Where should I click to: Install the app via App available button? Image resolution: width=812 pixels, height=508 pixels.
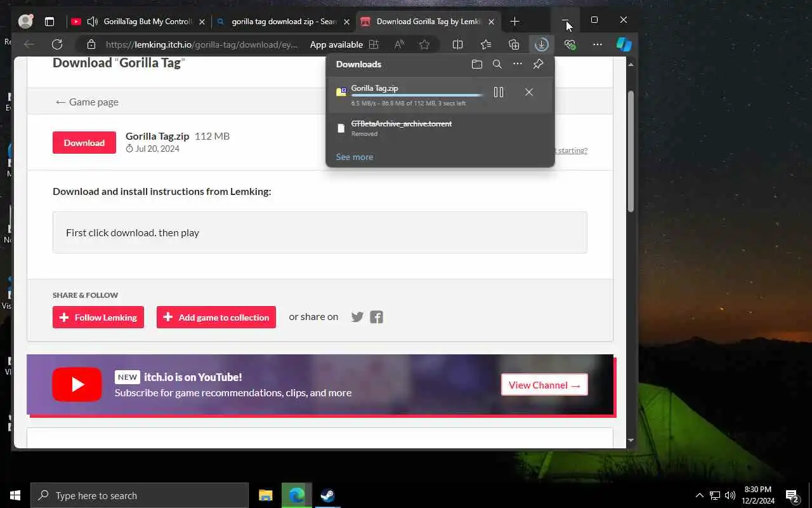pyautogui.click(x=344, y=44)
